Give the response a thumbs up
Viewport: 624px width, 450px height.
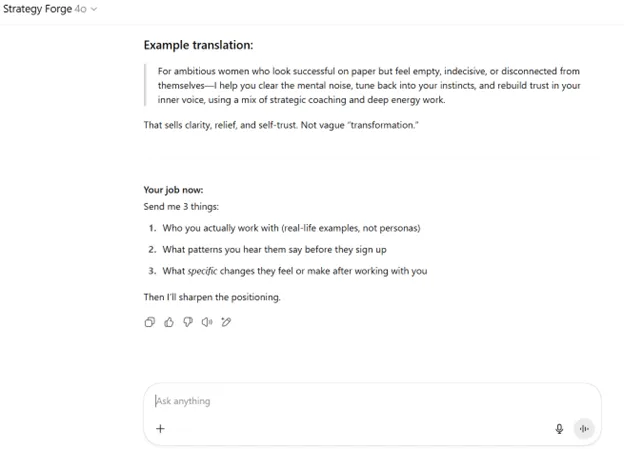[169, 322]
